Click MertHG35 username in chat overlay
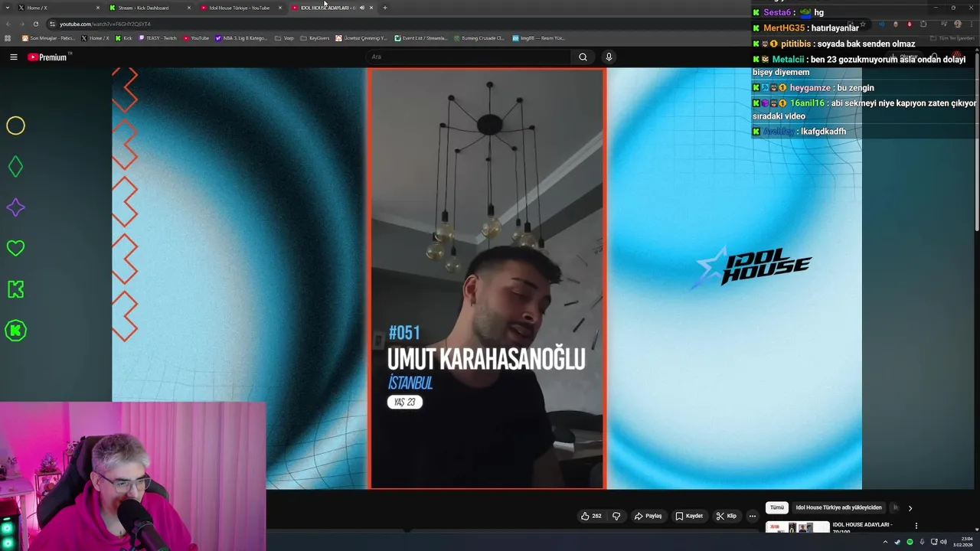The image size is (980, 551). tap(784, 28)
